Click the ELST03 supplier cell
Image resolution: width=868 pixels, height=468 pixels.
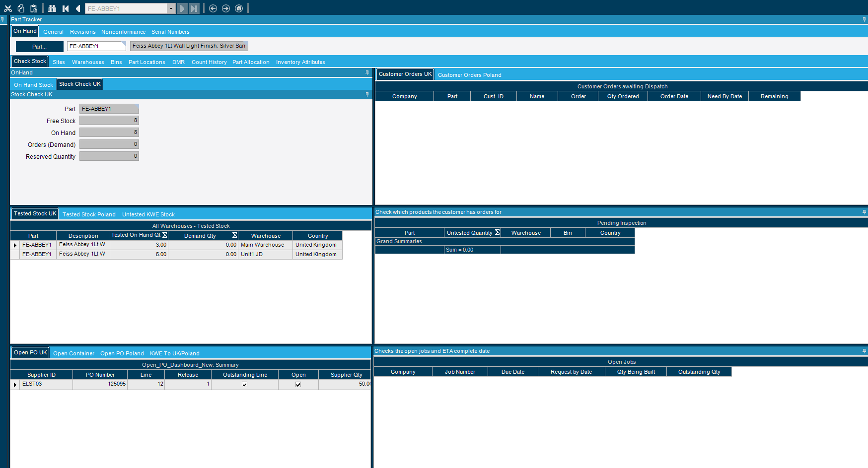(x=46, y=384)
